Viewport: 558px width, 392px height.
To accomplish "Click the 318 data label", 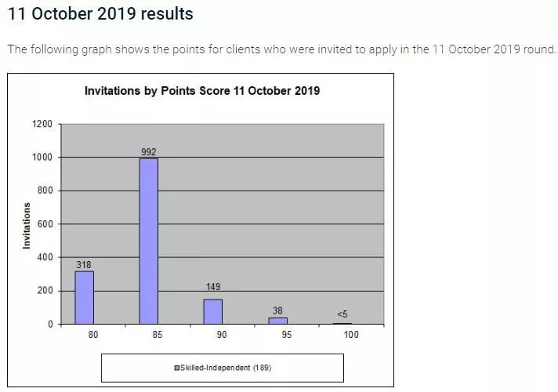I will coord(84,265).
